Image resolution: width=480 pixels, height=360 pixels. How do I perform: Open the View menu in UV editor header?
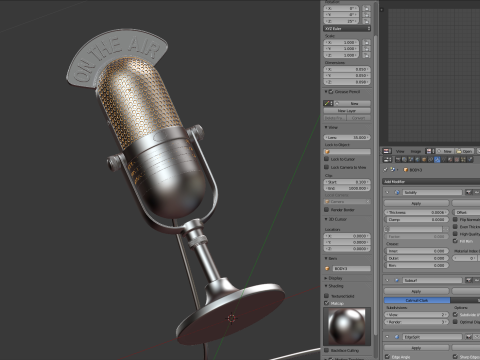click(x=400, y=151)
